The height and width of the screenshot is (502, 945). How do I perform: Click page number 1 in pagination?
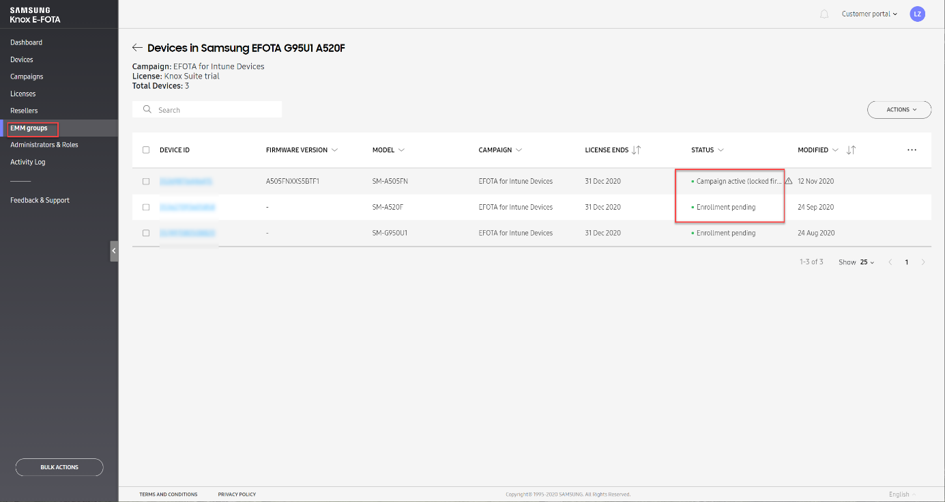[x=906, y=262]
